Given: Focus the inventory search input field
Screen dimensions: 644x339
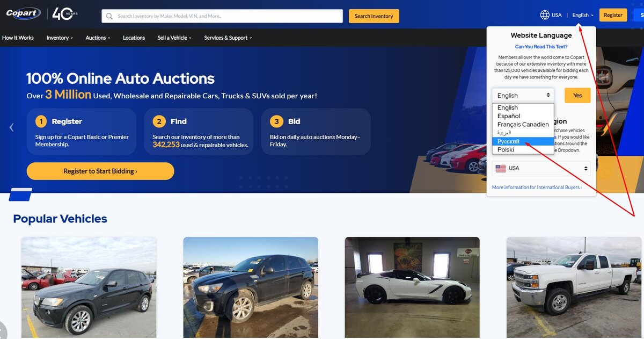Looking at the screenshot, I should click(x=222, y=16).
